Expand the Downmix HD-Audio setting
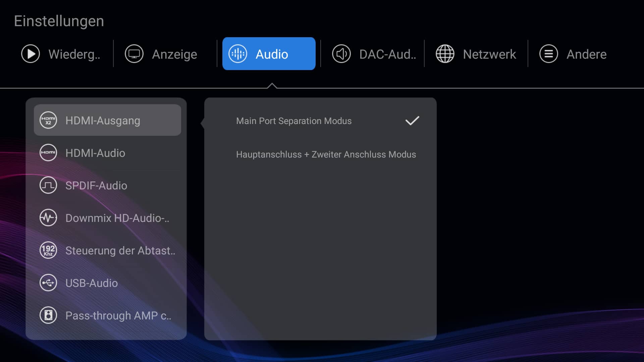 point(117,218)
